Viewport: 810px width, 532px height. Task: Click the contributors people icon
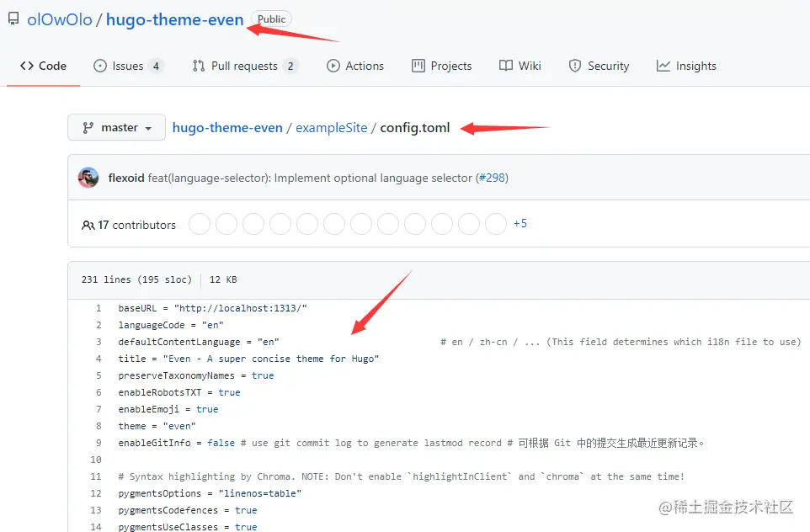88,226
